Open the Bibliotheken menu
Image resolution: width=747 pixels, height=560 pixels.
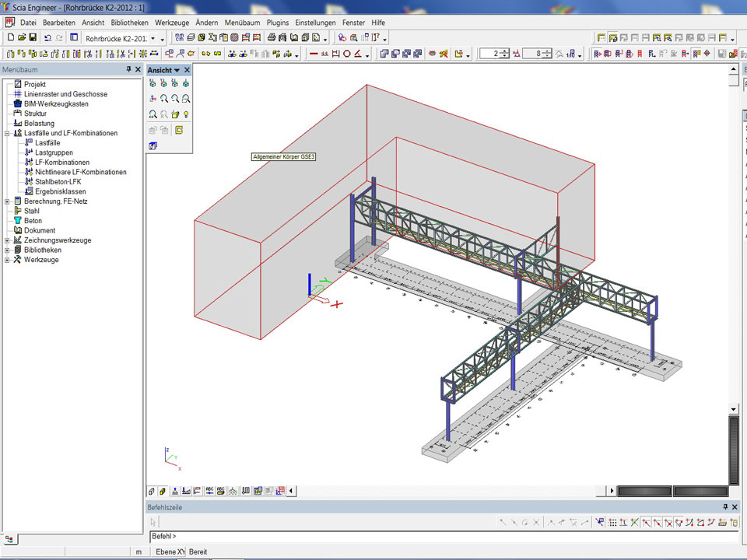[129, 23]
